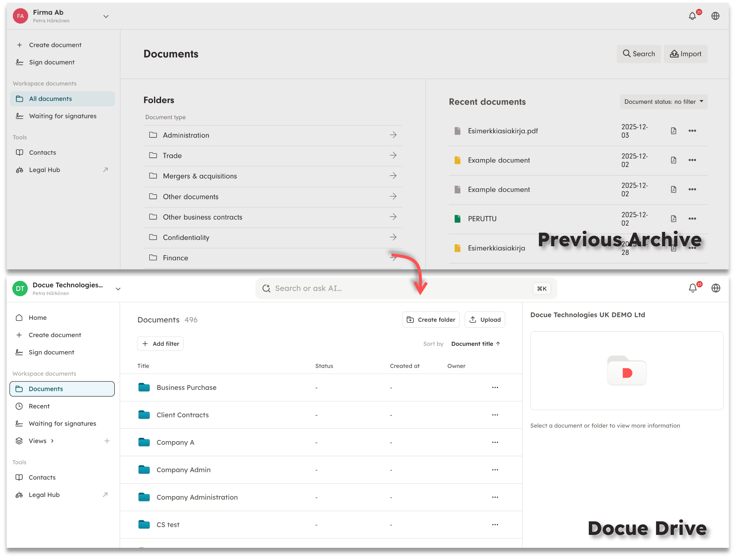
Task: Click arrow next to Administration folder
Action: (x=393, y=135)
